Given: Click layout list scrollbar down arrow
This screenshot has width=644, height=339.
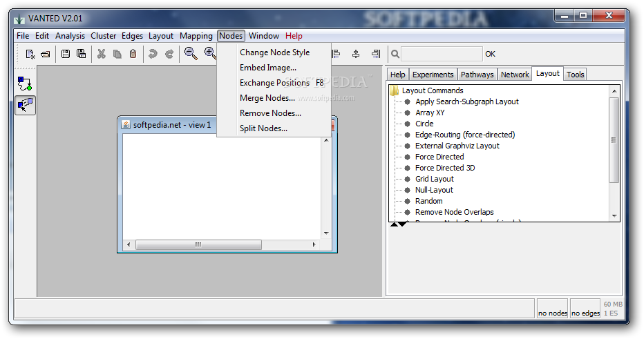Looking at the screenshot, I should [614, 216].
